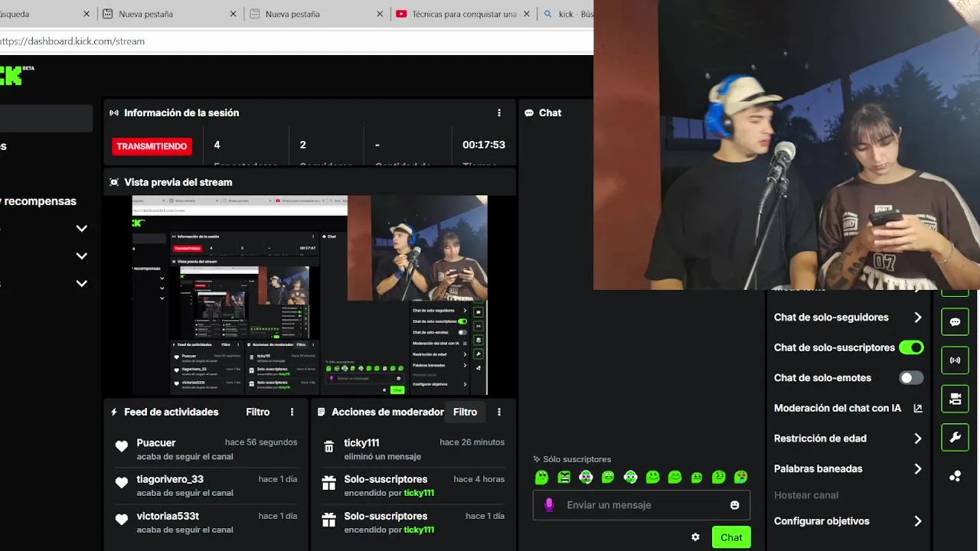The height and width of the screenshot is (551, 980).
Task: Open Filtro in Acciones de moderador
Action: [465, 412]
